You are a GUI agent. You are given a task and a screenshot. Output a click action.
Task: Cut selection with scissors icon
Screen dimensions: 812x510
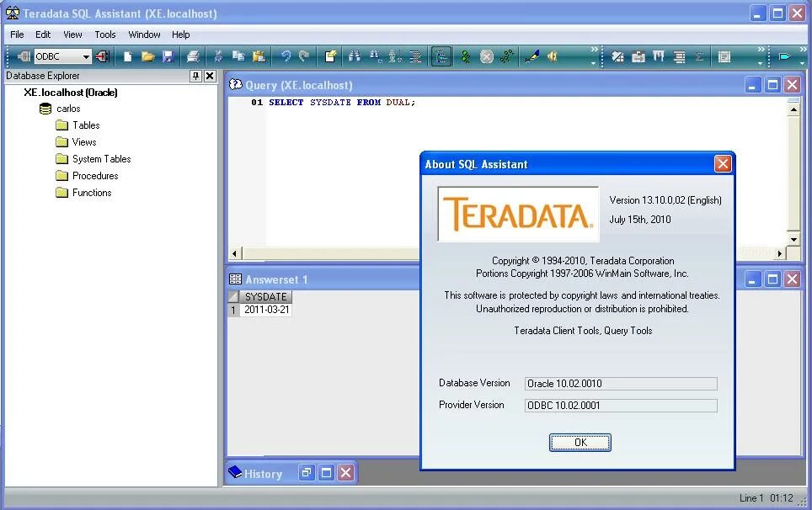pyautogui.click(x=218, y=56)
